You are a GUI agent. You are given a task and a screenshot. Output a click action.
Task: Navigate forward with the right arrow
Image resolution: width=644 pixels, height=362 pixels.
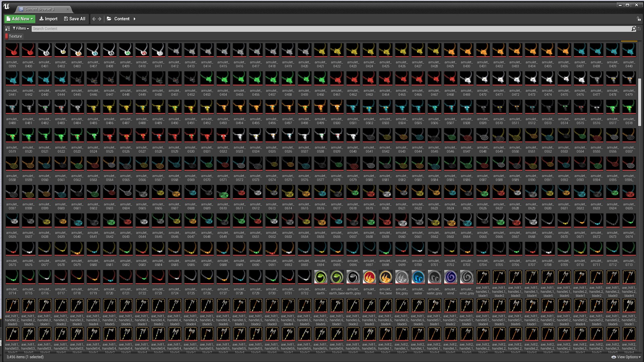[100, 19]
